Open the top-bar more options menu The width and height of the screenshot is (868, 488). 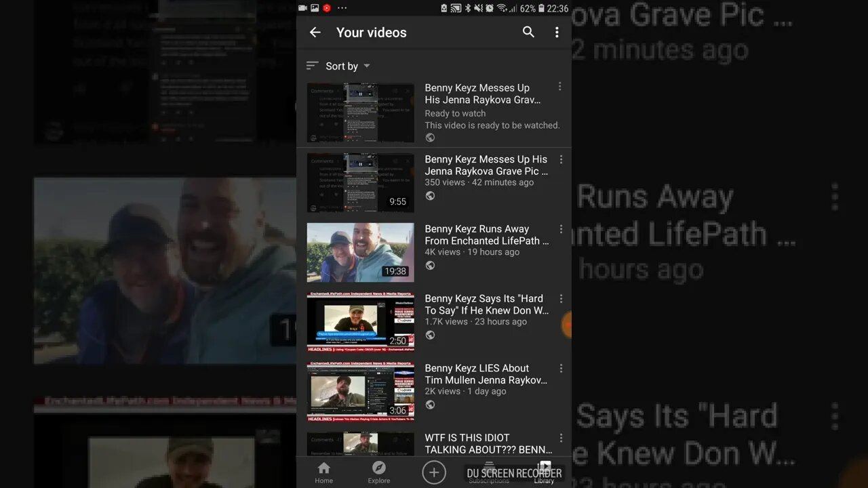(557, 32)
